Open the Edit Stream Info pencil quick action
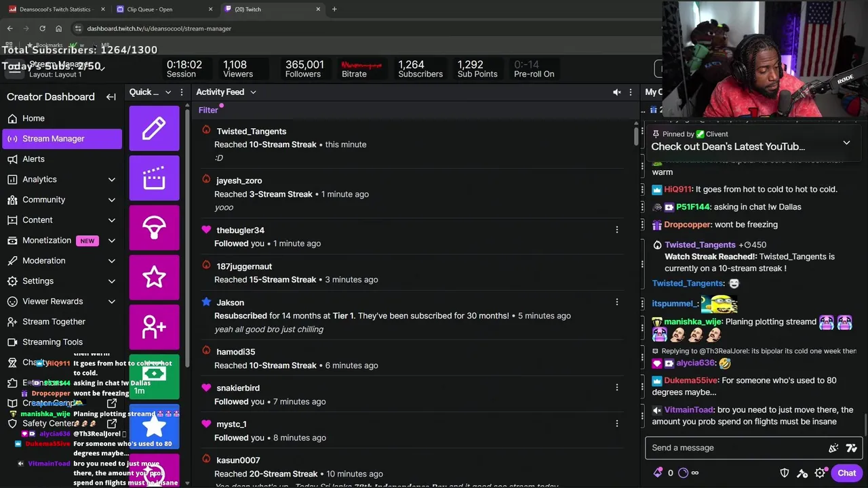The width and height of the screenshot is (868, 488). [154, 128]
